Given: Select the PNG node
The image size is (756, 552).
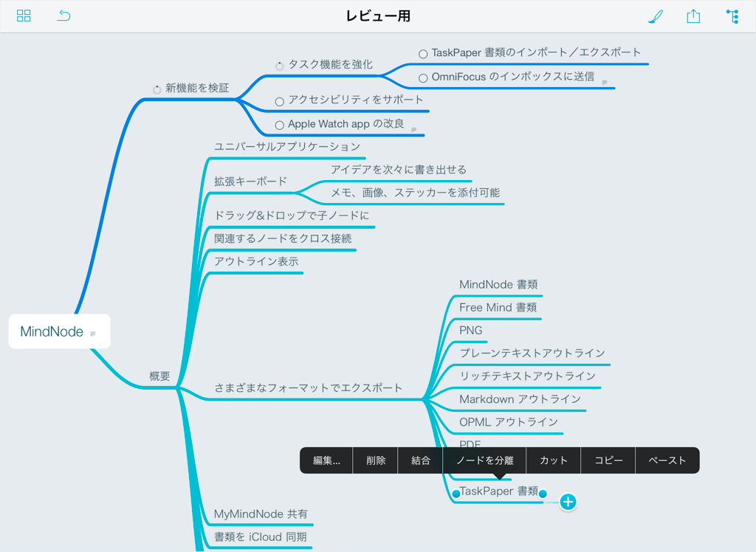Looking at the screenshot, I should pos(470,331).
